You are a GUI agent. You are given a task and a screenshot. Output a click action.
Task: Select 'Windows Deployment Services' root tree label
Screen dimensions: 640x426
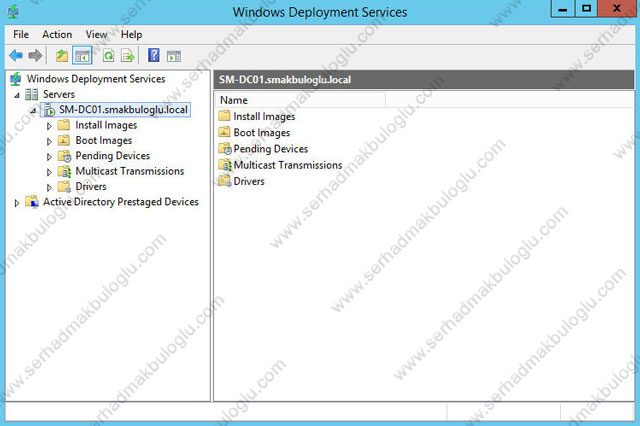[96, 79]
